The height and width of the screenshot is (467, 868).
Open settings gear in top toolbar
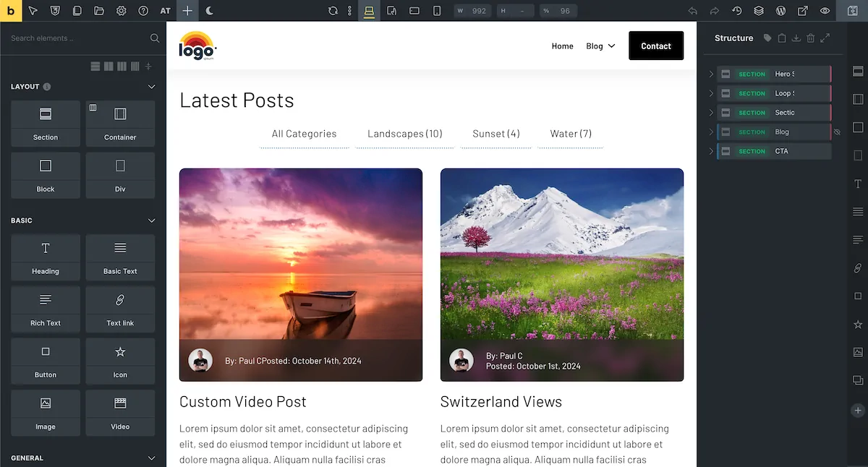122,11
